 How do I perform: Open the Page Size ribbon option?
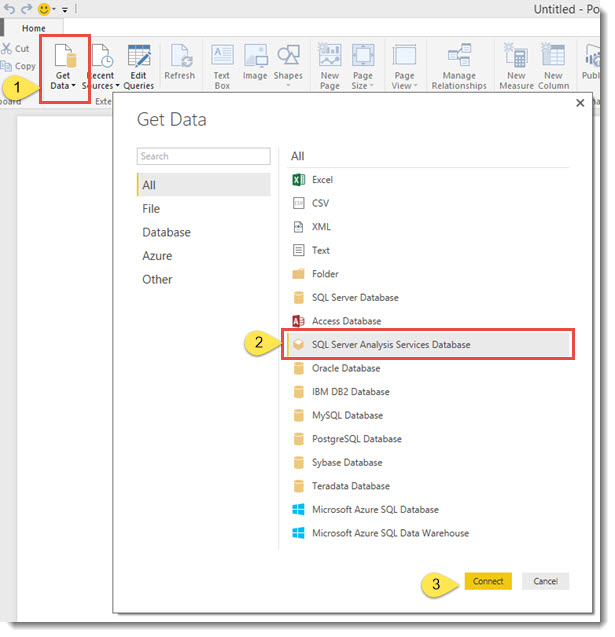pyautogui.click(x=362, y=67)
